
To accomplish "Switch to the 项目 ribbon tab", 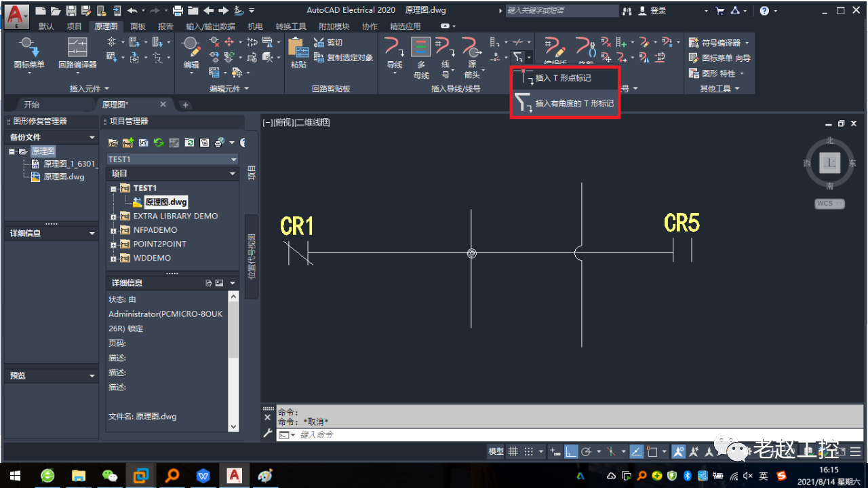I will pos(74,26).
